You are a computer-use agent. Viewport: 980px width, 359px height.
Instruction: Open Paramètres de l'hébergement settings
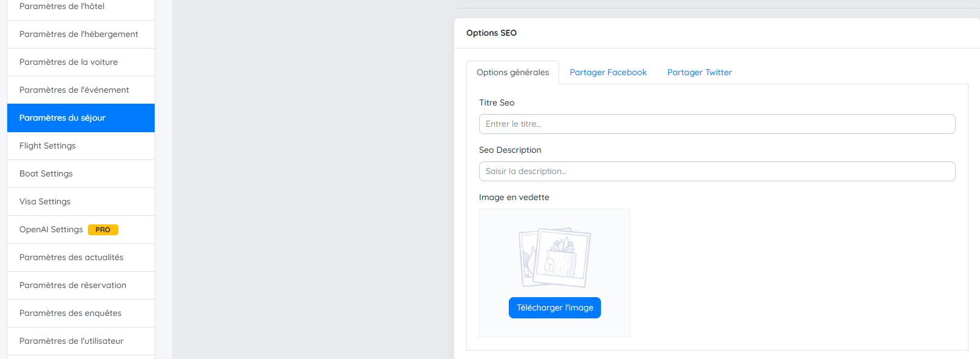(79, 35)
